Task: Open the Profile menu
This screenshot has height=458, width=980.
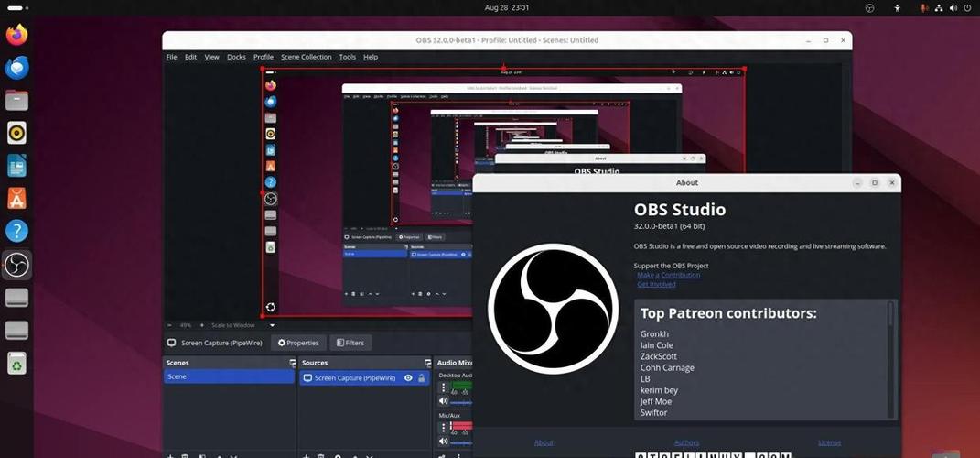Action: coord(264,57)
